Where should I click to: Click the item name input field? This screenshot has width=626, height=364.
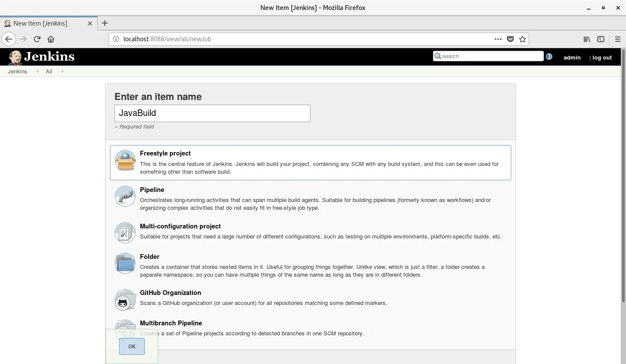212,113
